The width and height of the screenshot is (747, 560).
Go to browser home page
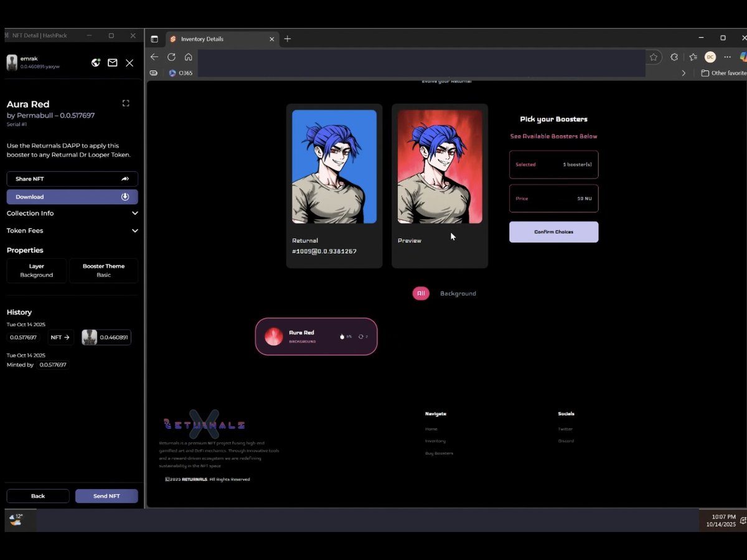[x=189, y=57]
